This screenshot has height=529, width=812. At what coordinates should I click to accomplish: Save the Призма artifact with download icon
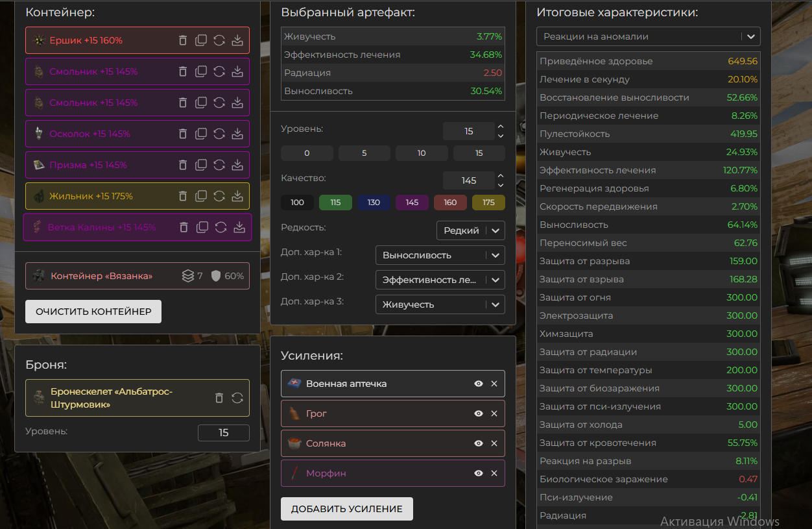point(237,165)
